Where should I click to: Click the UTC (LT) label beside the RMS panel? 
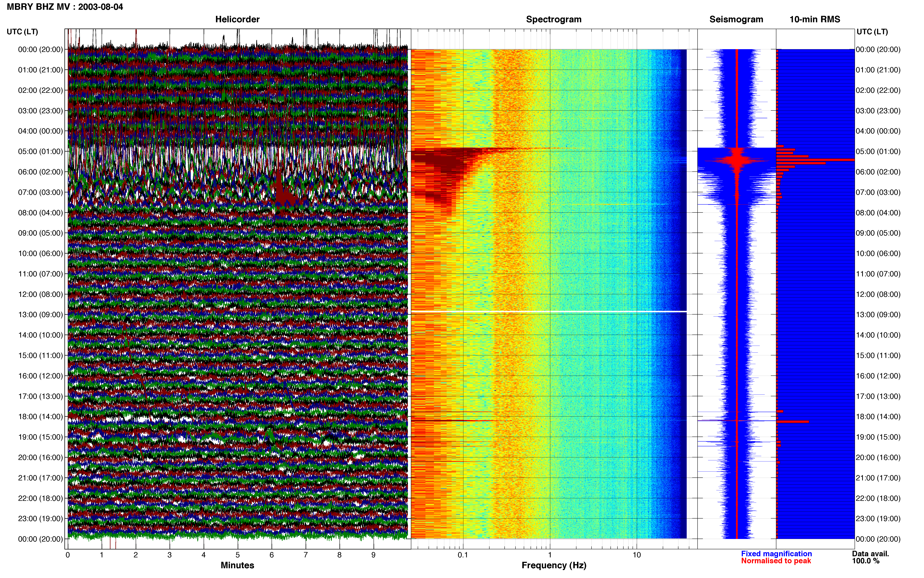[872, 32]
